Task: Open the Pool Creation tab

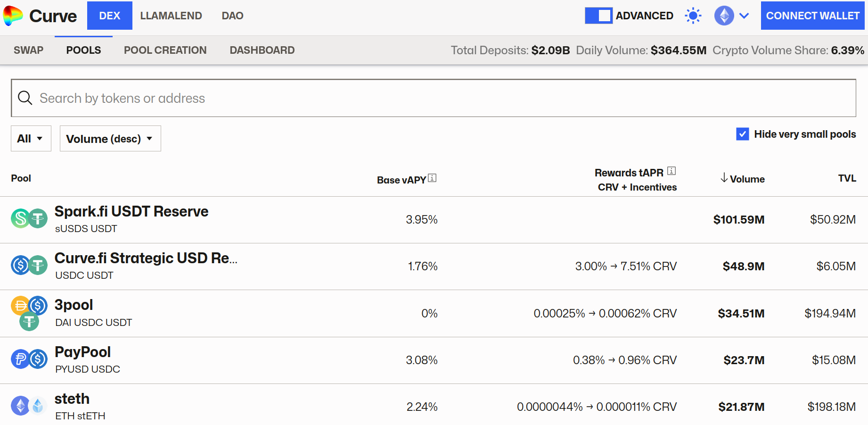Action: pyautogui.click(x=165, y=50)
